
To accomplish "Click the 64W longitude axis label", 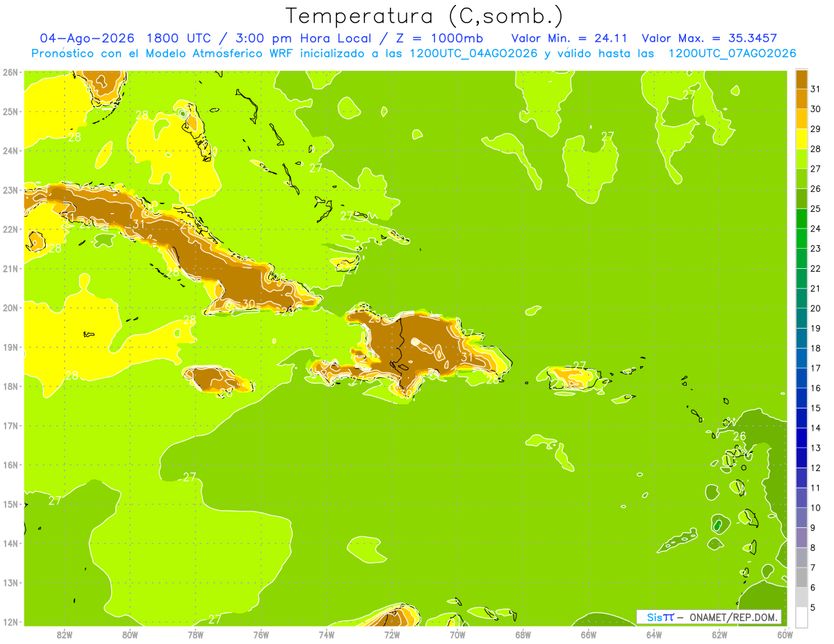I will tap(654, 634).
